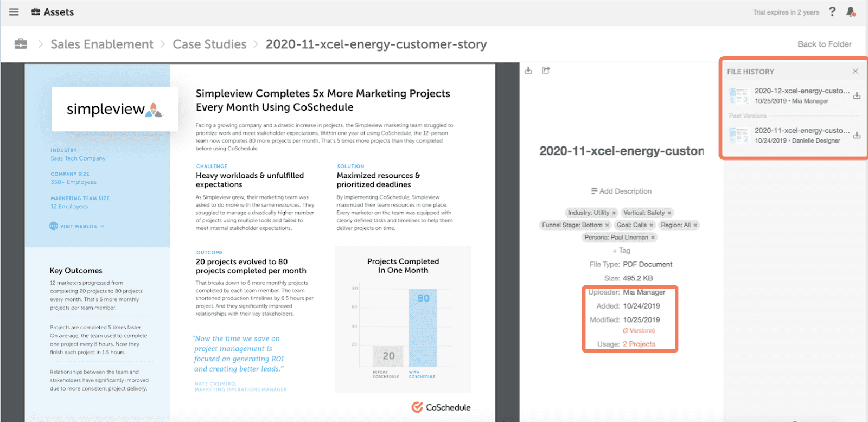
Task: Open the 2 Projects usage link
Action: click(x=639, y=344)
